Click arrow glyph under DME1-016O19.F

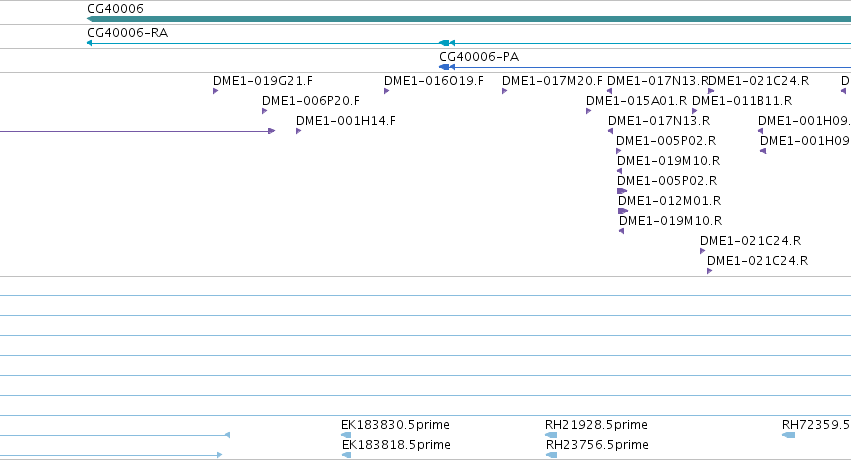(x=386, y=91)
